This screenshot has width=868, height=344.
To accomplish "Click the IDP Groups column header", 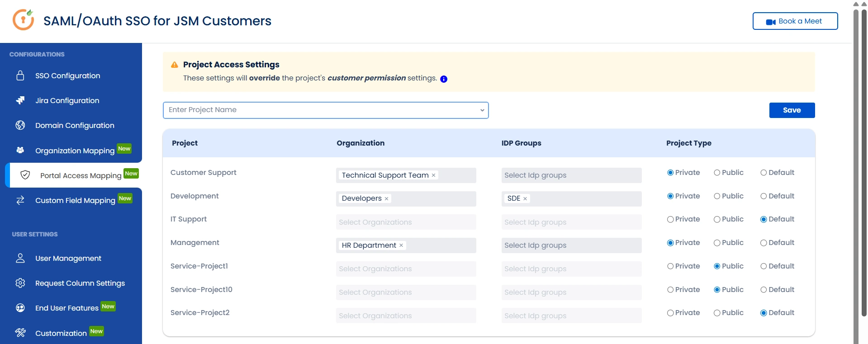I will pos(521,143).
